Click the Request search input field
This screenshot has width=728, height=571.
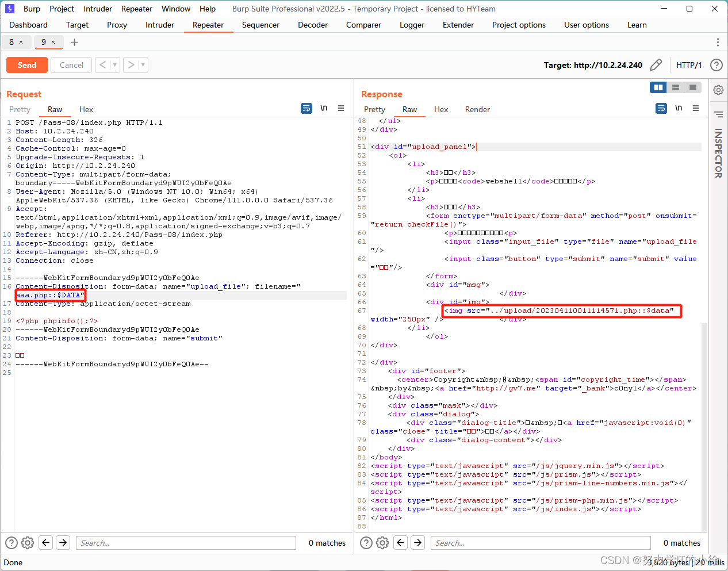[x=186, y=543]
